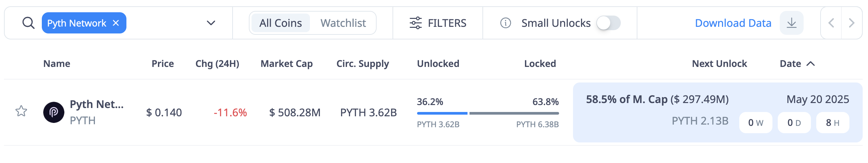Remove the Pyth Network filter chip

pos(115,23)
